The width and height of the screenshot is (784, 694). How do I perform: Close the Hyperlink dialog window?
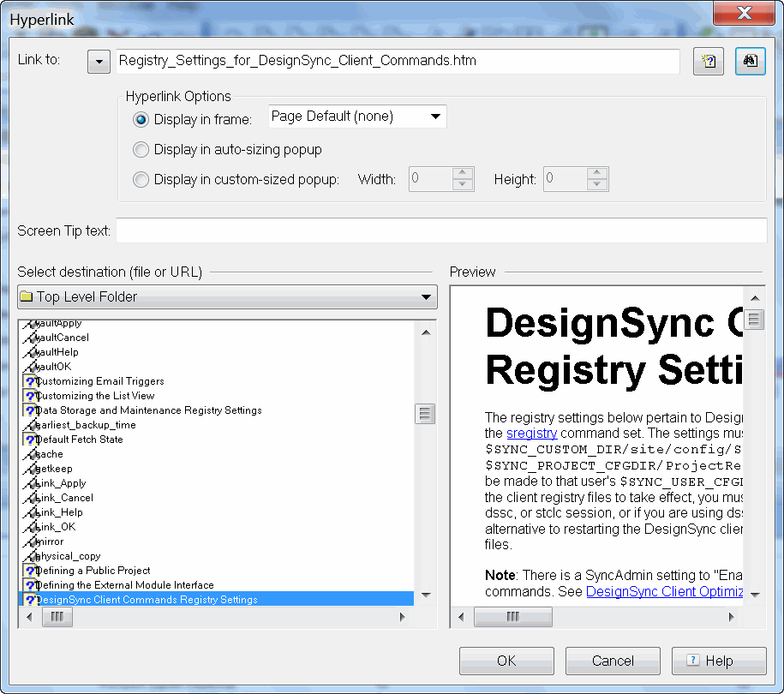[x=744, y=13]
